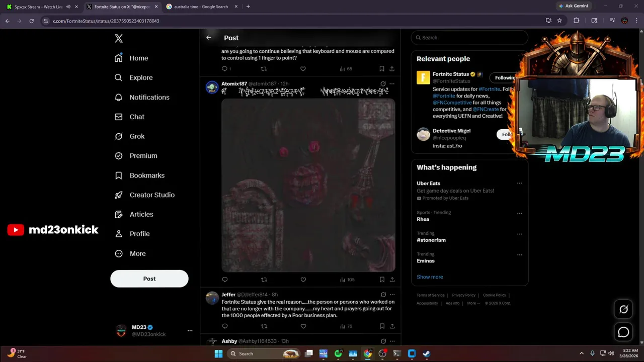Open more options for #stonerfam trend

(519, 234)
